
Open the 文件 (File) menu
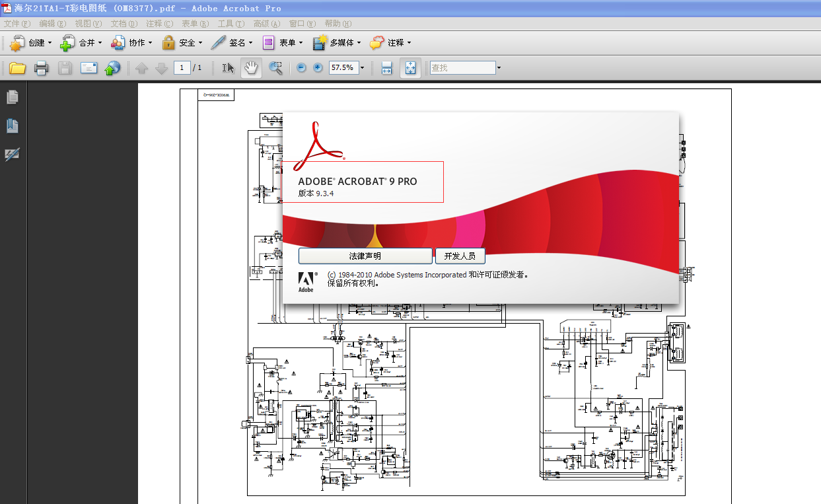16,24
